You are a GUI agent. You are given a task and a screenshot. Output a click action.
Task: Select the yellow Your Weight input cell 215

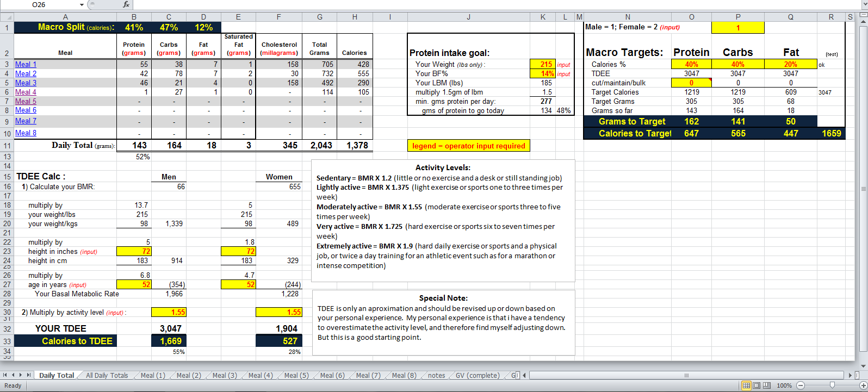click(x=542, y=64)
